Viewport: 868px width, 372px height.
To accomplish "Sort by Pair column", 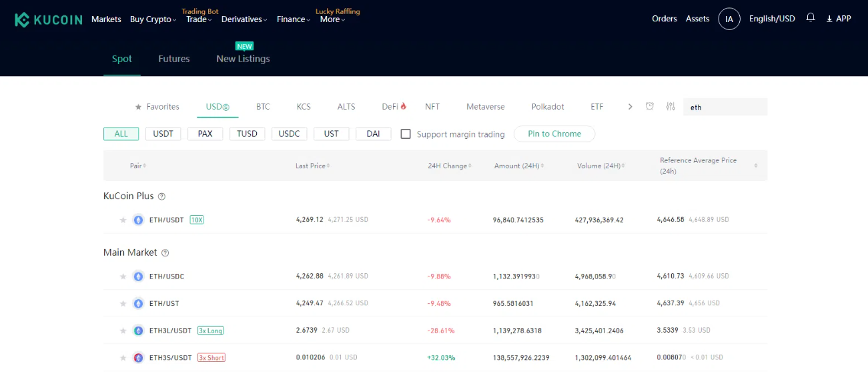I will coord(137,166).
